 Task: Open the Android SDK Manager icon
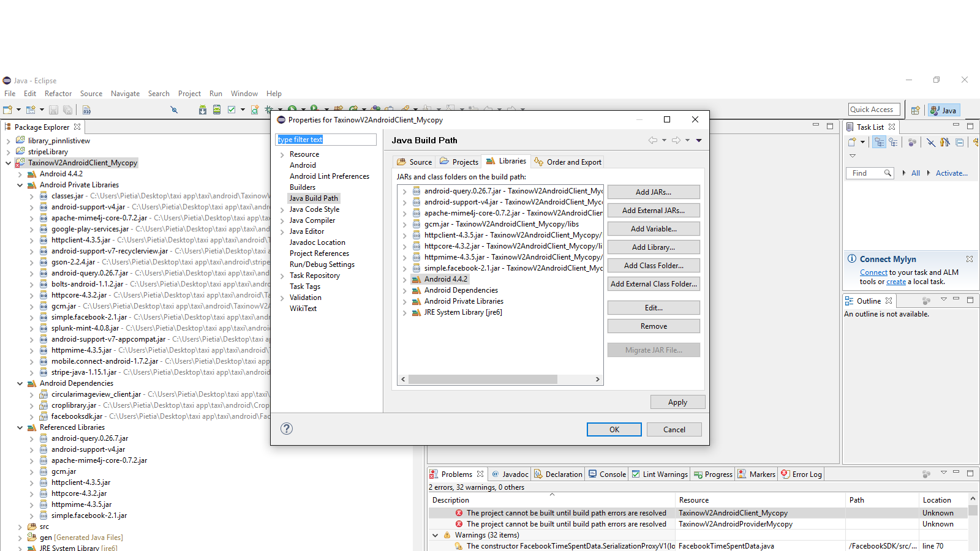(203, 110)
